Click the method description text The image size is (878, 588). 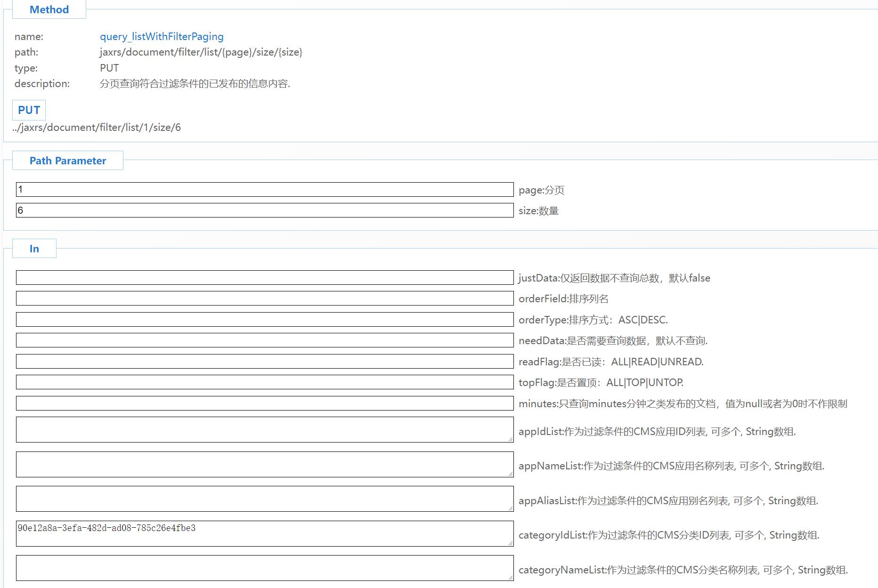coord(195,84)
